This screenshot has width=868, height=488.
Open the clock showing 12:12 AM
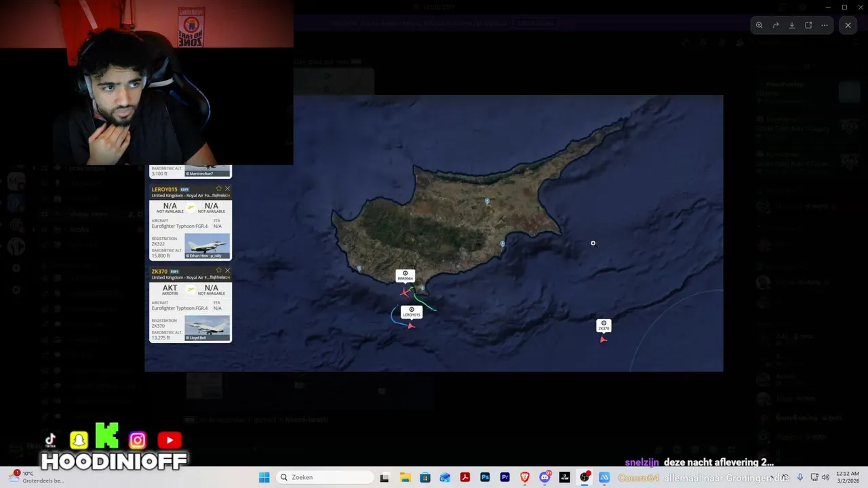pos(848,477)
